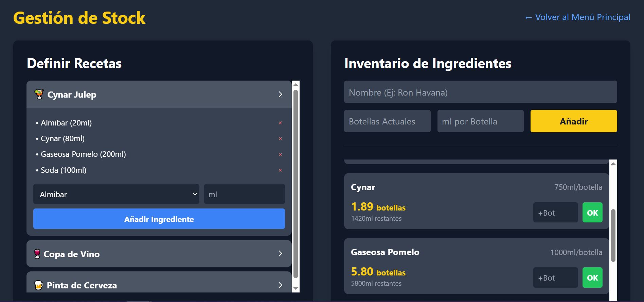Delete Cynar (80ml) ingredient with the red x
The height and width of the screenshot is (302, 644).
[x=280, y=139]
